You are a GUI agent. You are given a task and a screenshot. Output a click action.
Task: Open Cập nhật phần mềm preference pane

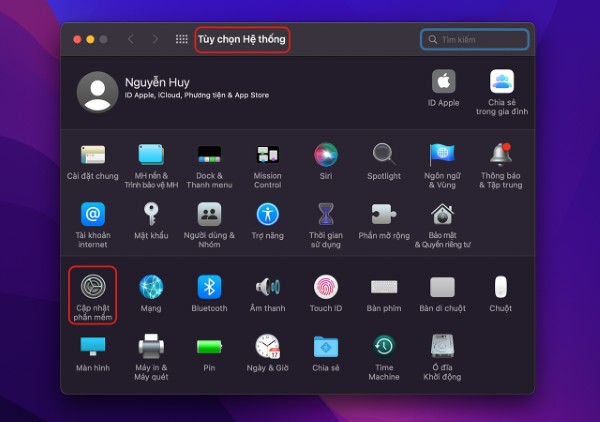pyautogui.click(x=93, y=289)
